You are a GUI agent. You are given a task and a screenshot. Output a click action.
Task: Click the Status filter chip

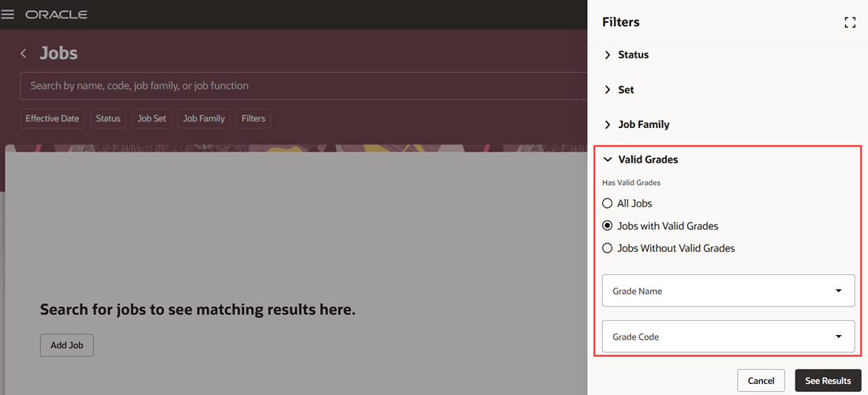(x=108, y=118)
